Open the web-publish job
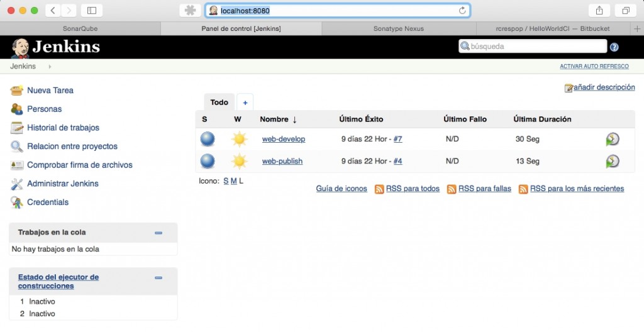This screenshot has height=332, width=644. click(x=282, y=161)
